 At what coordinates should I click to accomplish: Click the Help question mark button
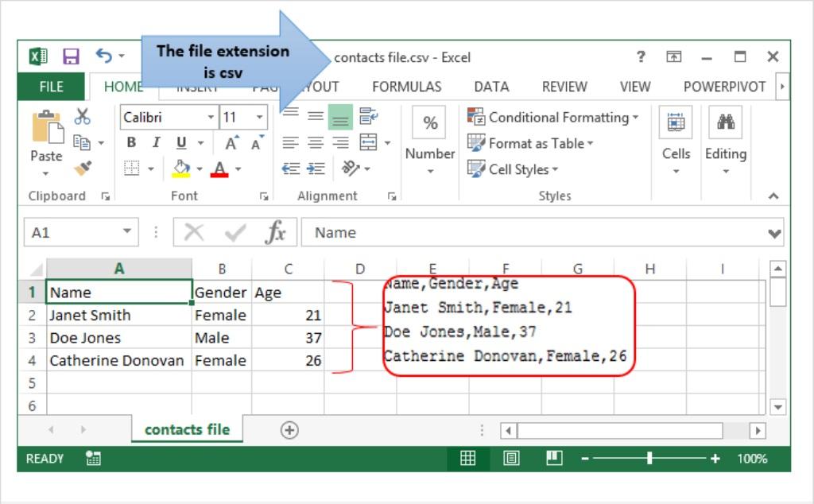(x=642, y=56)
